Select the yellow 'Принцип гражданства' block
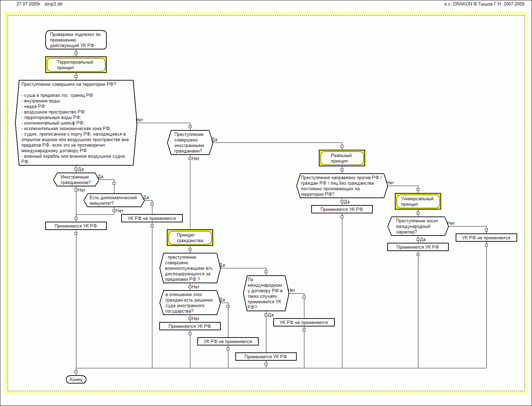532x406 pixels. pos(190,238)
